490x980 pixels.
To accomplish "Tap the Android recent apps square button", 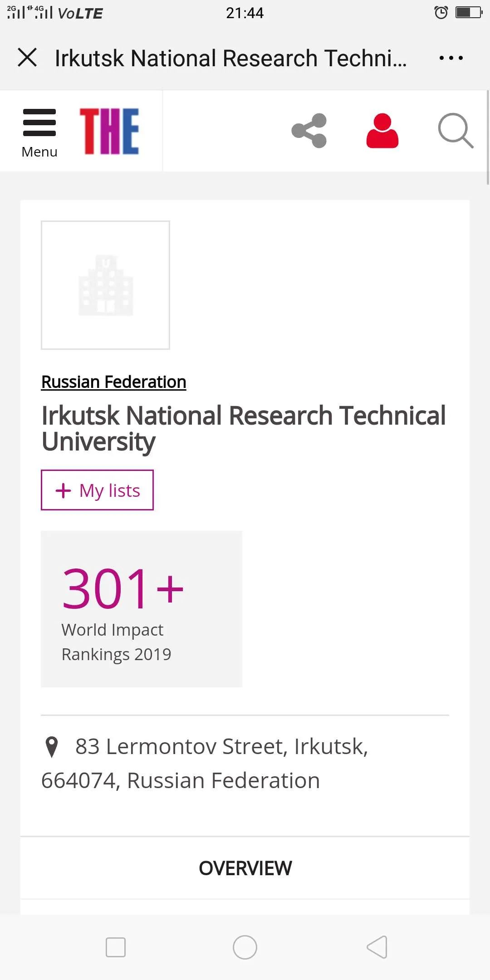I will pyautogui.click(x=116, y=947).
